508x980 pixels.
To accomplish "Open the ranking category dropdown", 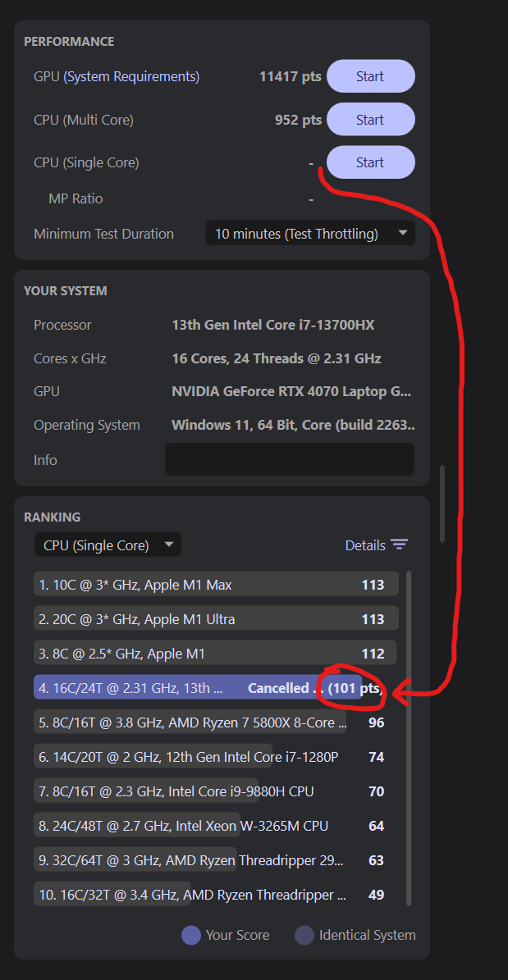I will 108,545.
